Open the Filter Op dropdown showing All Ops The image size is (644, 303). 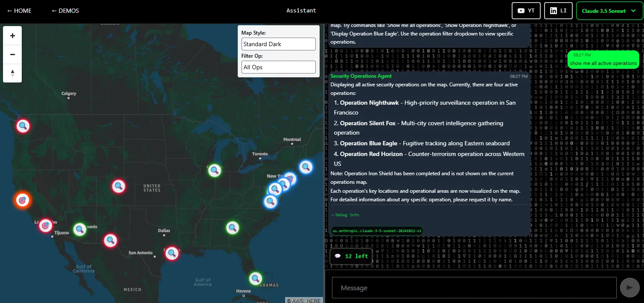(279, 67)
